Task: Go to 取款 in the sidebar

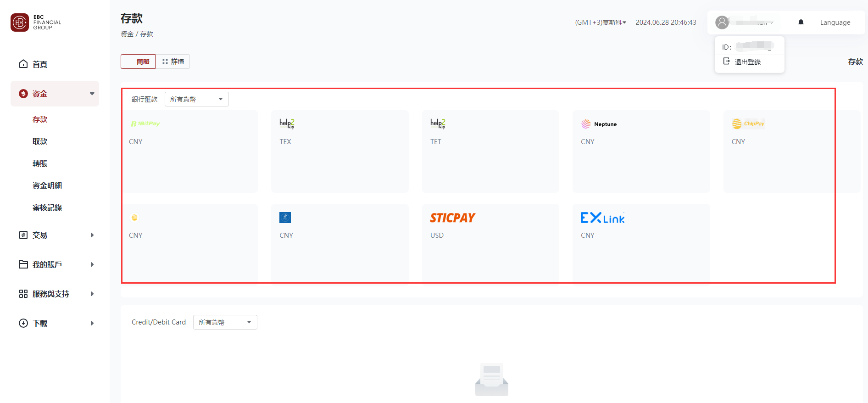Action: [40, 141]
